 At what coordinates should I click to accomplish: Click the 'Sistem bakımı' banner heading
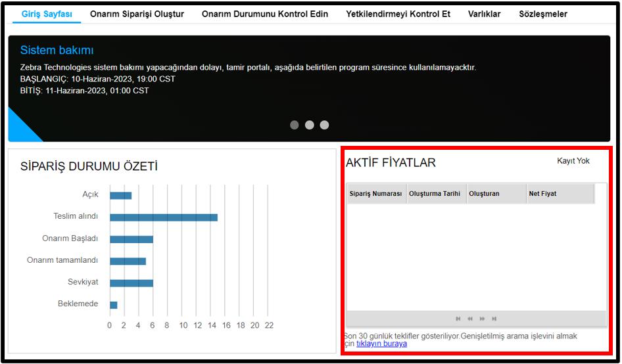(57, 51)
